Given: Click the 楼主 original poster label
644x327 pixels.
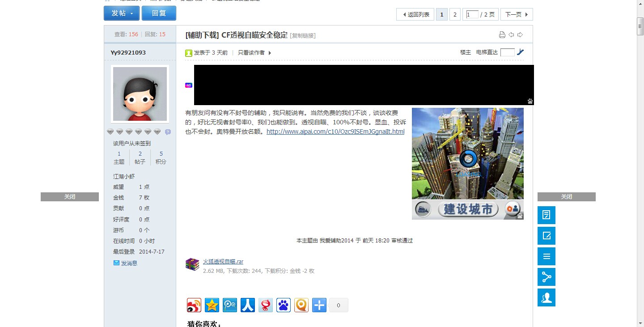Looking at the screenshot, I should point(466,52).
